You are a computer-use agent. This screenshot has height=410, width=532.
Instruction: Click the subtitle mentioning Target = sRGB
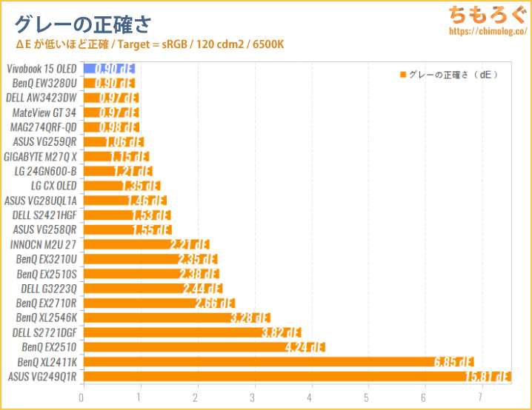(150, 44)
